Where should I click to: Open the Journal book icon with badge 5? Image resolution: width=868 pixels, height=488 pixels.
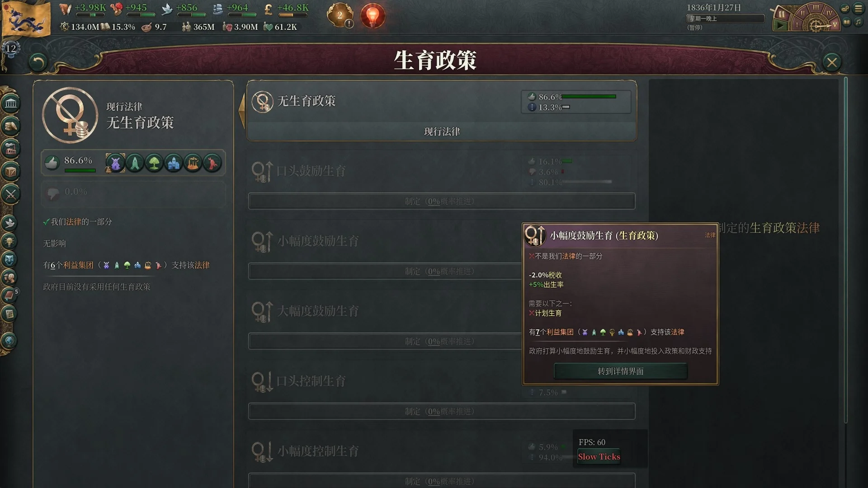(x=9, y=296)
